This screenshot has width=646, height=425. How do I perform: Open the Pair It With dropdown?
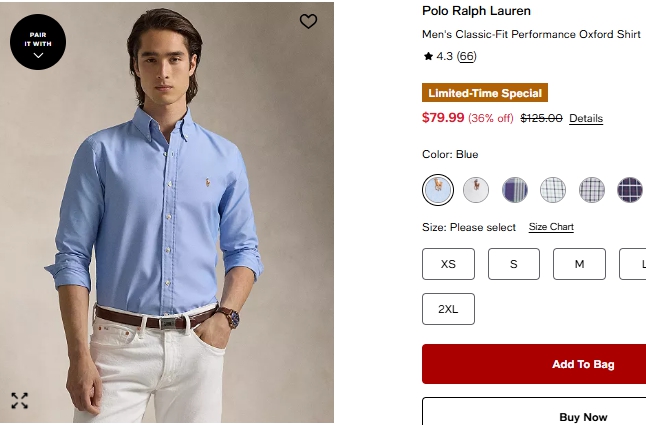(38, 45)
